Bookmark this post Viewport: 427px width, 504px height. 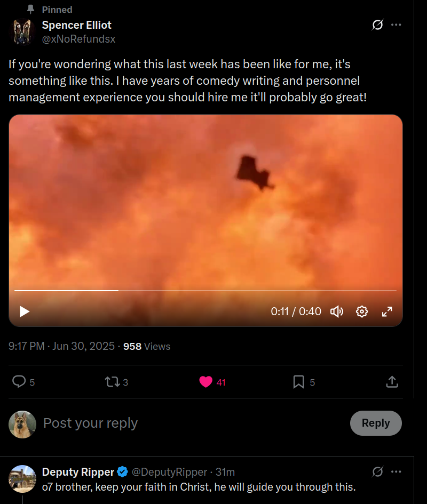(x=299, y=382)
